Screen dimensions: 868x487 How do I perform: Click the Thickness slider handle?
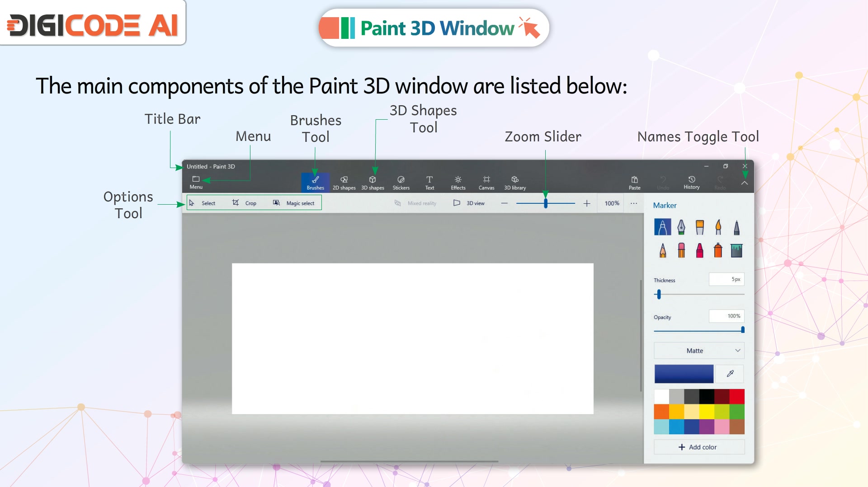(x=659, y=295)
